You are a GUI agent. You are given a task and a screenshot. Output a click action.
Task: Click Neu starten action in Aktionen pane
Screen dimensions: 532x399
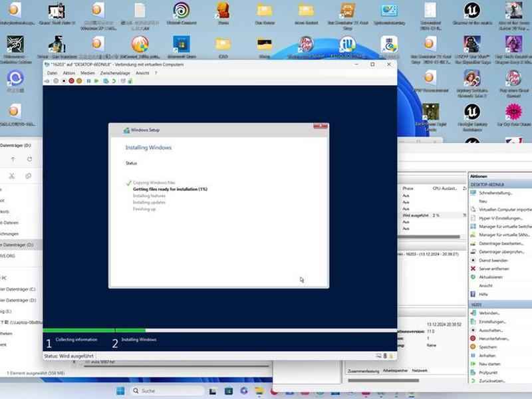click(x=489, y=364)
